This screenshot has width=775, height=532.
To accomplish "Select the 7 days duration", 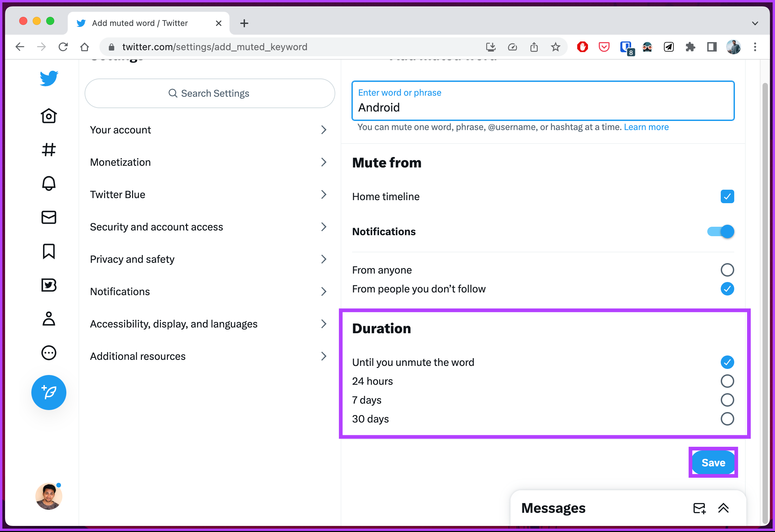I will [727, 400].
